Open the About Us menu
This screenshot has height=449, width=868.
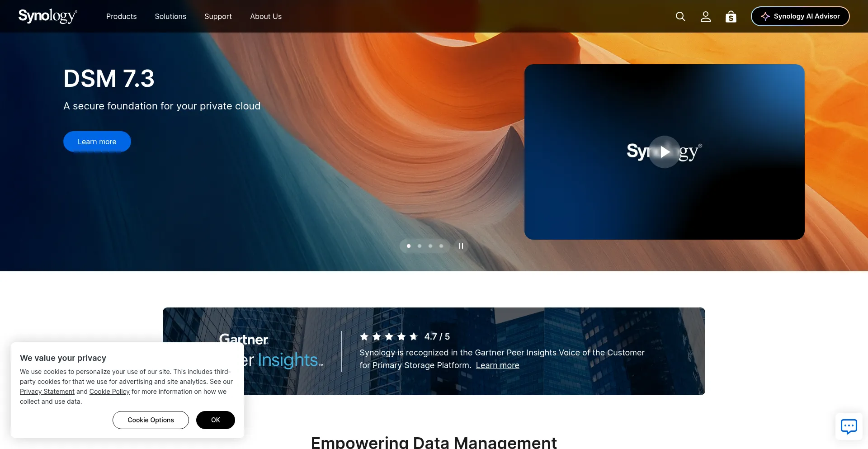(266, 16)
